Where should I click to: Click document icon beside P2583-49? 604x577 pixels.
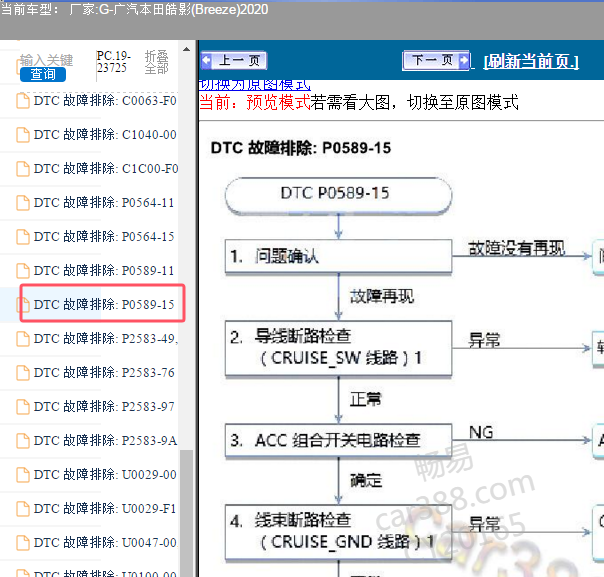tap(23, 339)
